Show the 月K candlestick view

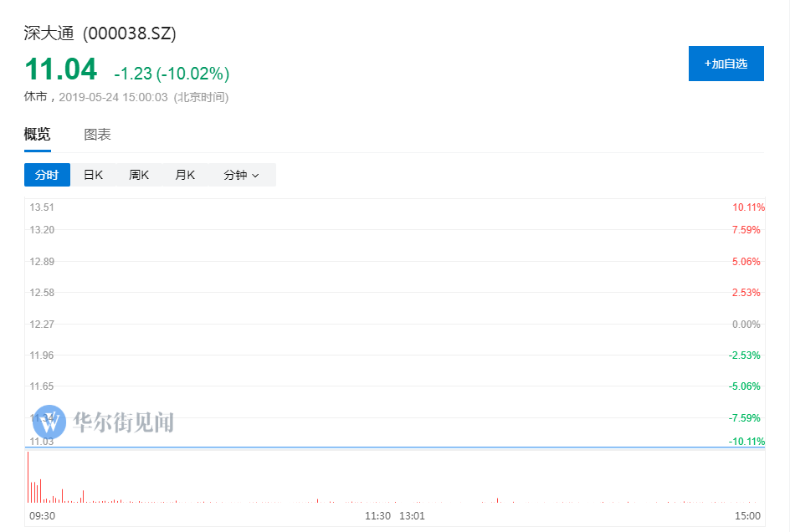(185, 175)
